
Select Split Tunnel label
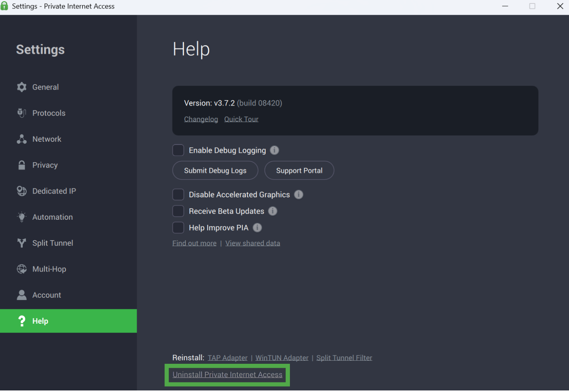(x=53, y=243)
